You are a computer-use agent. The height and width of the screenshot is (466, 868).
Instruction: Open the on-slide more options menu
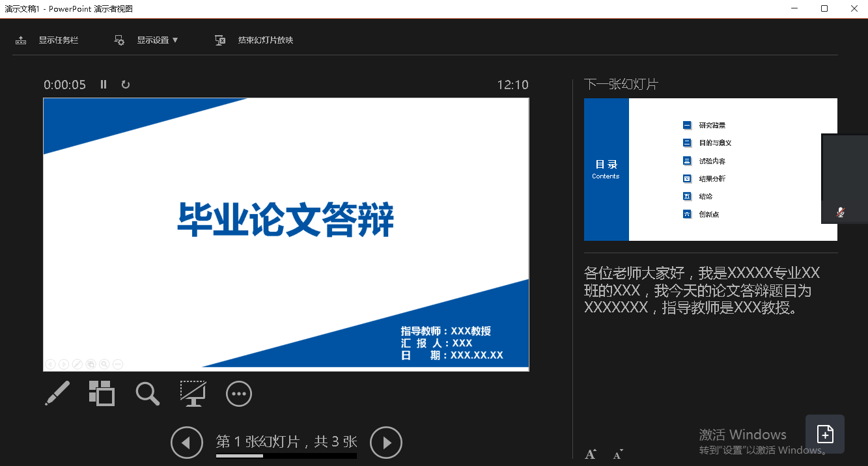pos(117,364)
